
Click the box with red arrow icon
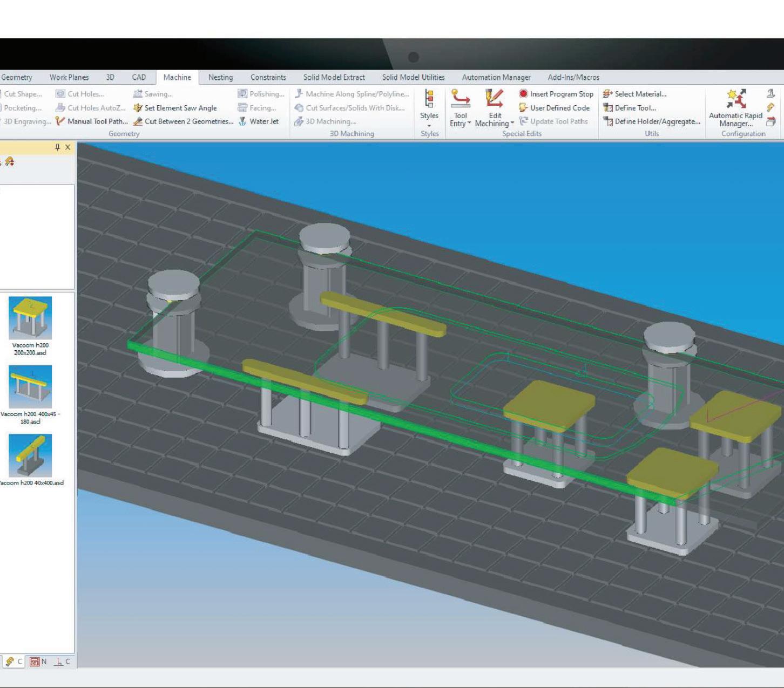(x=771, y=121)
